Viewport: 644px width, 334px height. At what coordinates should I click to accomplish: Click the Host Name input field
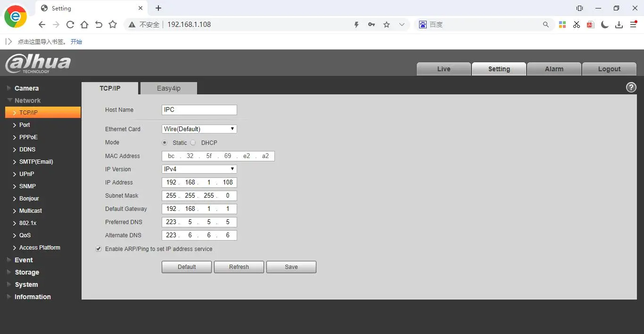click(199, 110)
